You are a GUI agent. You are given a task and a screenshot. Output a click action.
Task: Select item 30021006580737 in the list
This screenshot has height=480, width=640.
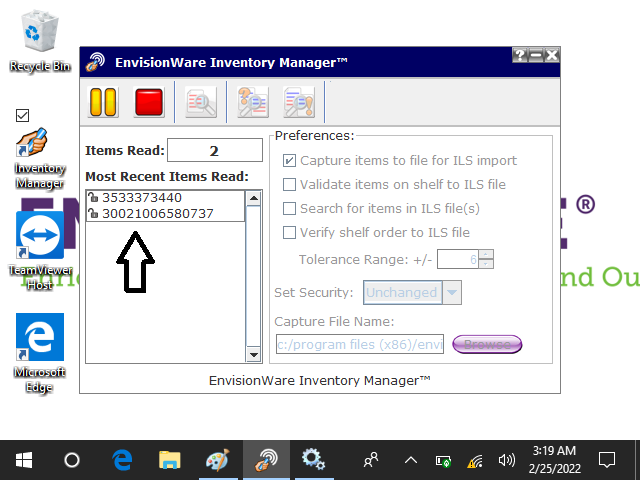pyautogui.click(x=165, y=213)
